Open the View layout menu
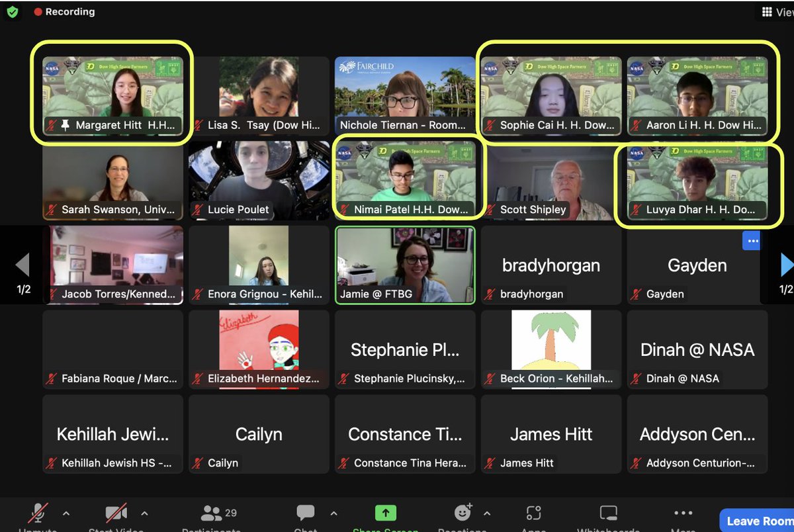794x532 pixels. (x=777, y=12)
